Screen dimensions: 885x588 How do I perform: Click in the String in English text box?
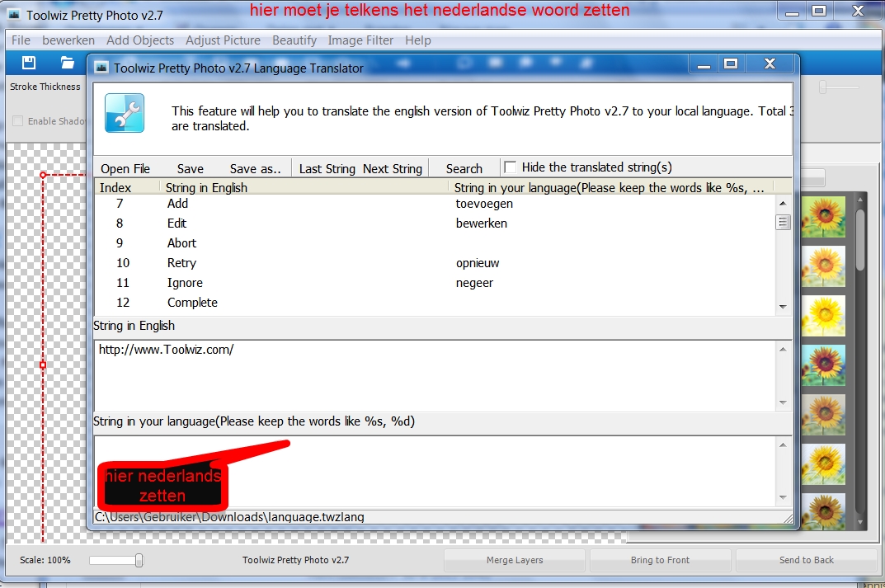[435, 376]
